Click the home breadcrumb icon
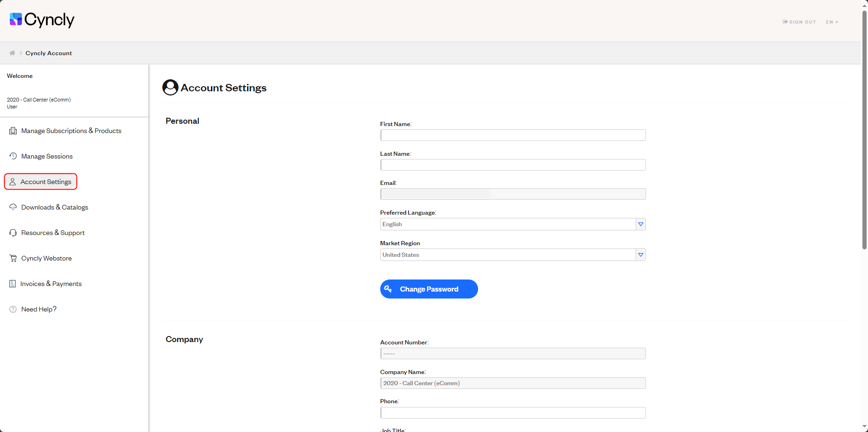The image size is (868, 432). point(13,53)
